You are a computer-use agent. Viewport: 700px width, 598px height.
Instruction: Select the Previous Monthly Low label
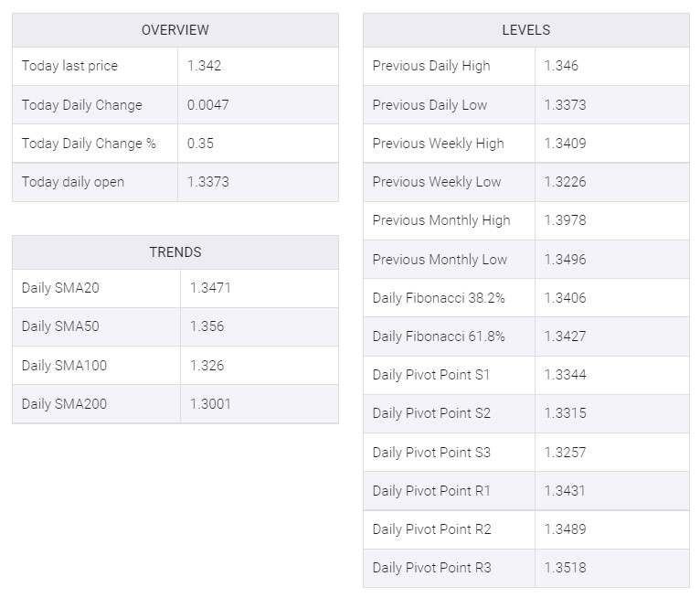pyautogui.click(x=440, y=260)
